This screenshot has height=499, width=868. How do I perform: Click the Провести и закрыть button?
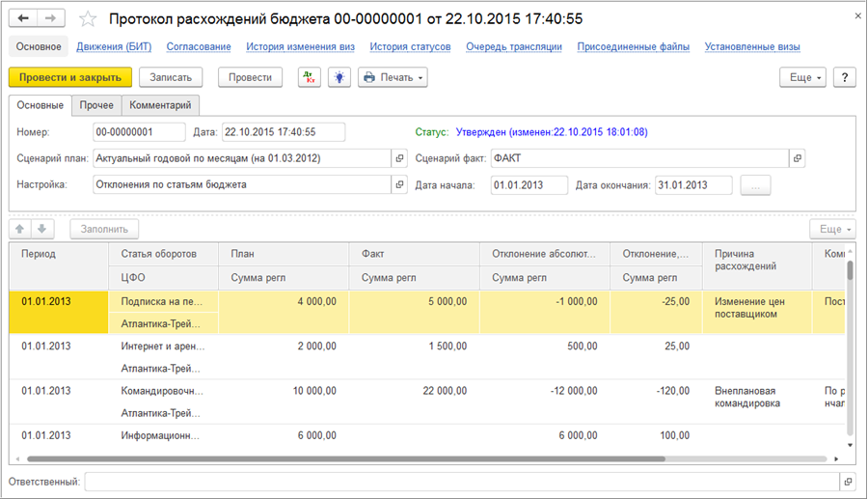coord(69,77)
